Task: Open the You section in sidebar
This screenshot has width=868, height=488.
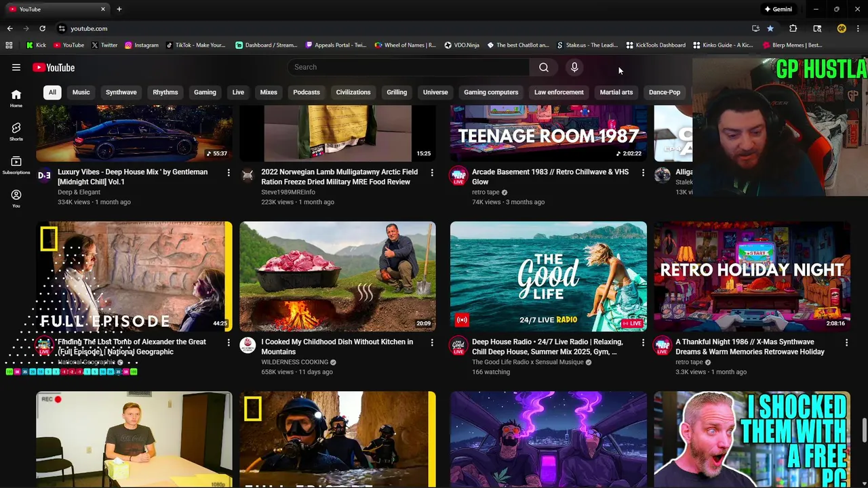Action: [16, 199]
